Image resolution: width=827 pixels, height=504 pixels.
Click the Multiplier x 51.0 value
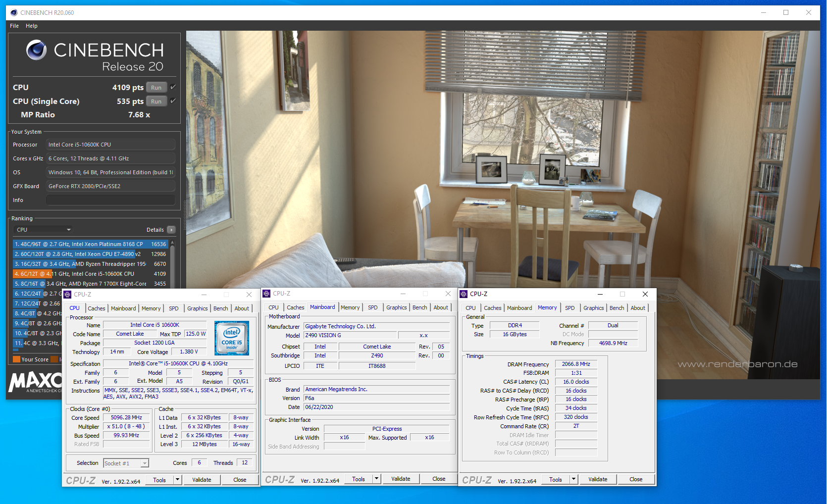tap(126, 426)
